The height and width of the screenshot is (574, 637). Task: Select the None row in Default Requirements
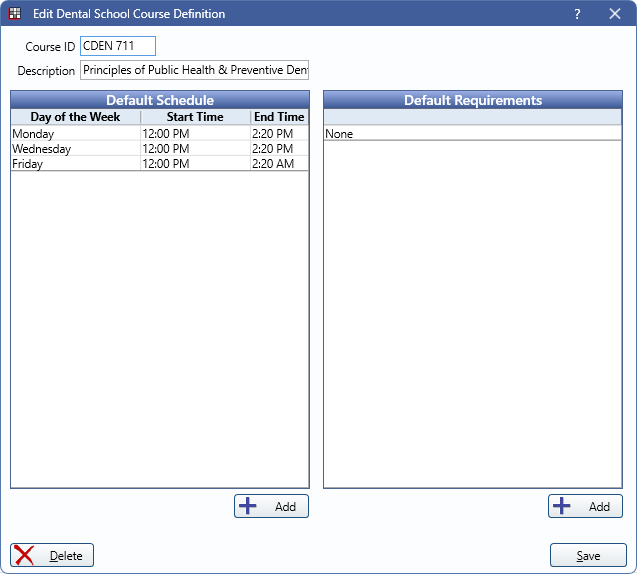pos(472,133)
